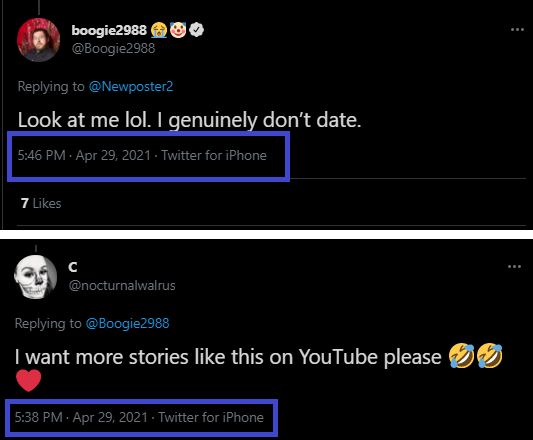Click the second rolling-laughing emoji

[x=489, y=356]
